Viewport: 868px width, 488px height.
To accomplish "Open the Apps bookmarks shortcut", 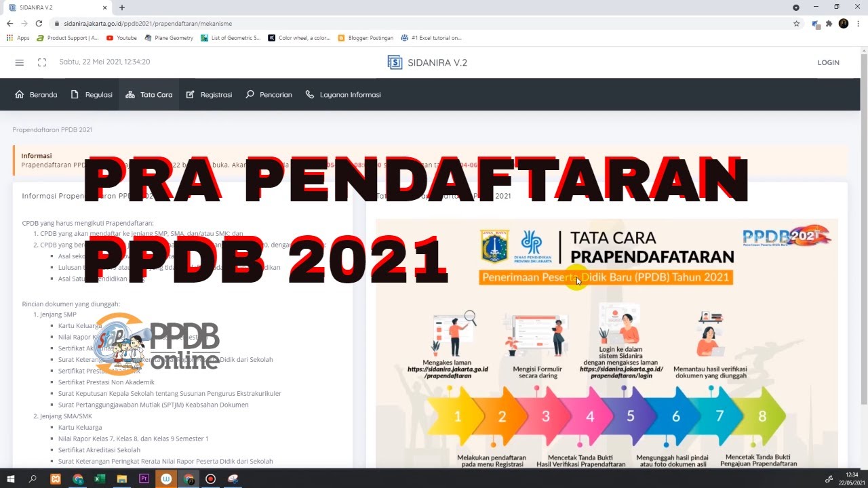I will (x=18, y=38).
